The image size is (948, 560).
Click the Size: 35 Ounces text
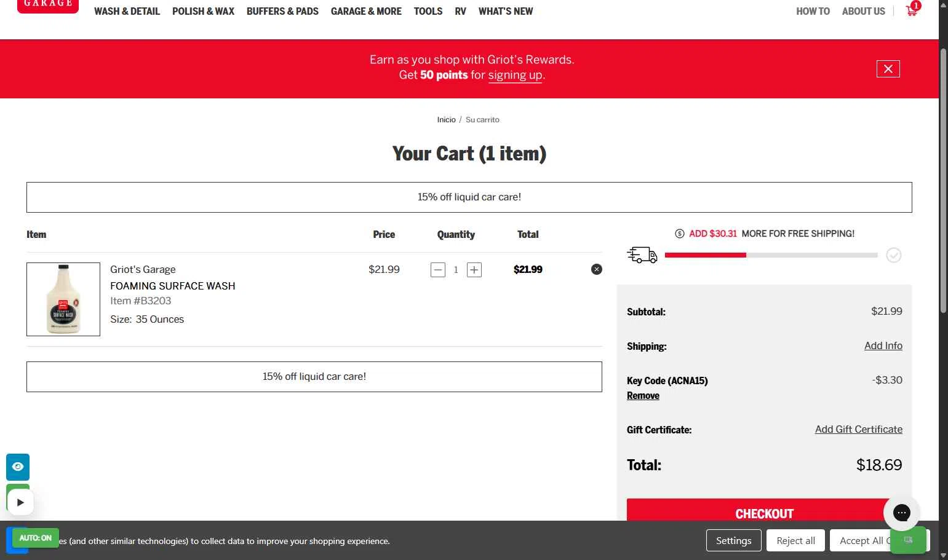pos(147,319)
